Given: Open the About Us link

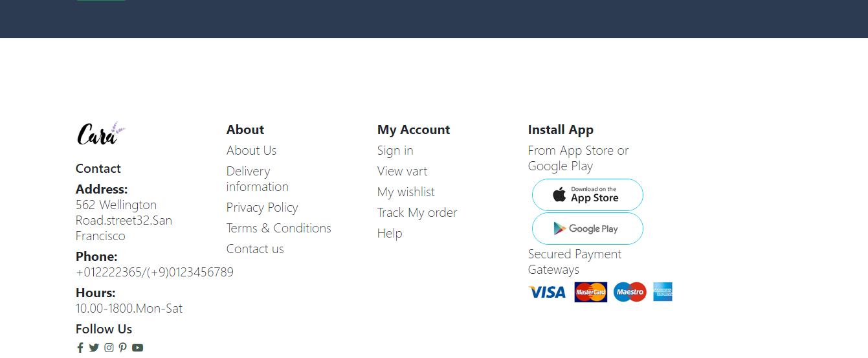Looking at the screenshot, I should point(251,150).
